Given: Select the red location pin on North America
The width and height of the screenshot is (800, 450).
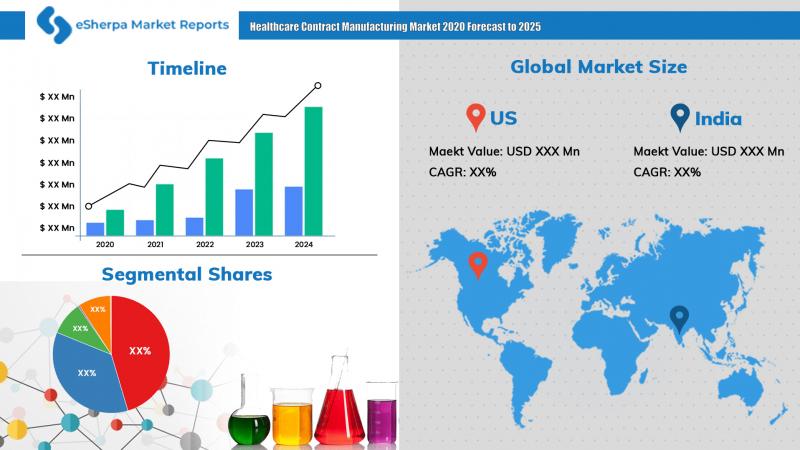Looking at the screenshot, I should 478,265.
